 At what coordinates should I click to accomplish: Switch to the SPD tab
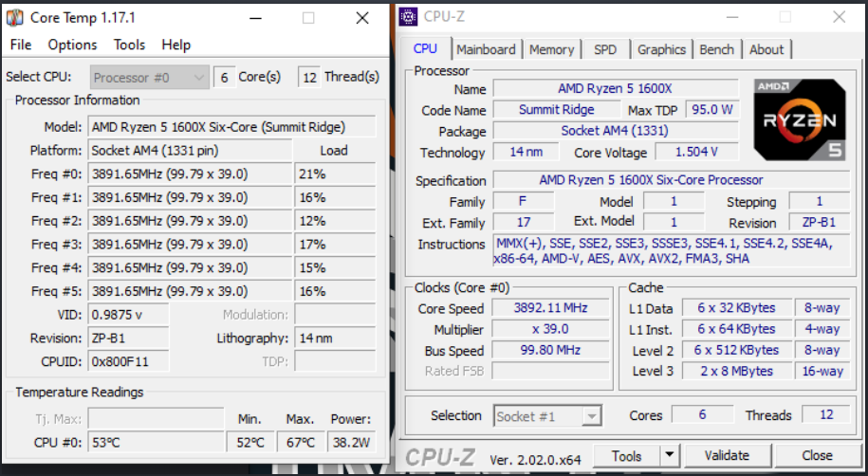pos(605,50)
